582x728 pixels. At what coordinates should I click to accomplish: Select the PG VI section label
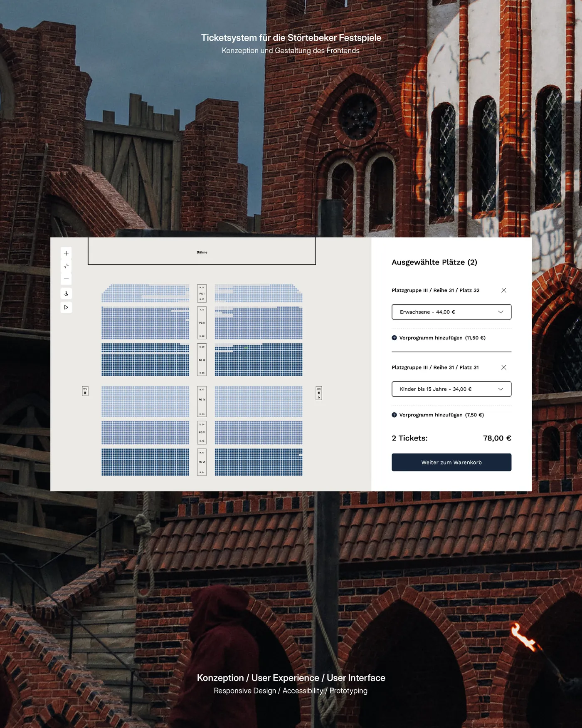click(x=202, y=462)
